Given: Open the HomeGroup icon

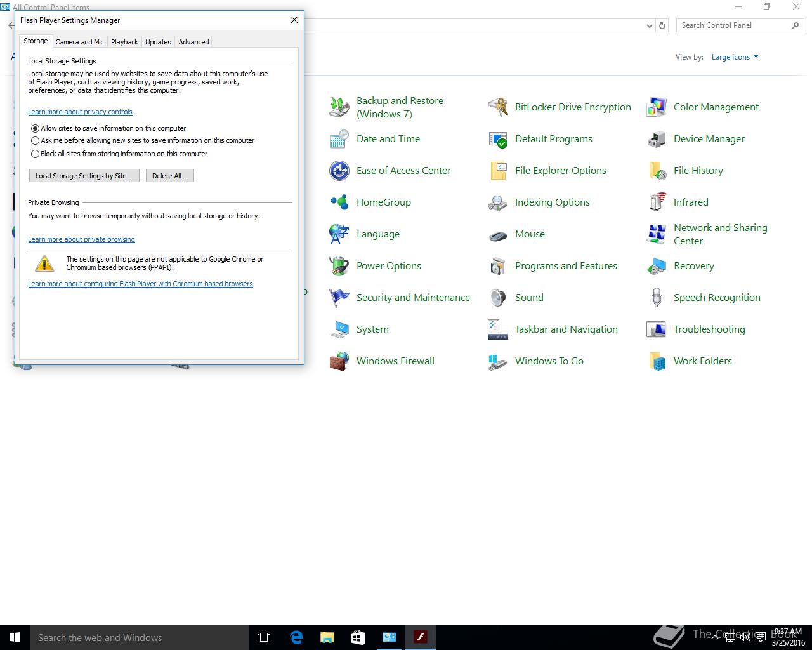Looking at the screenshot, I should coord(339,202).
